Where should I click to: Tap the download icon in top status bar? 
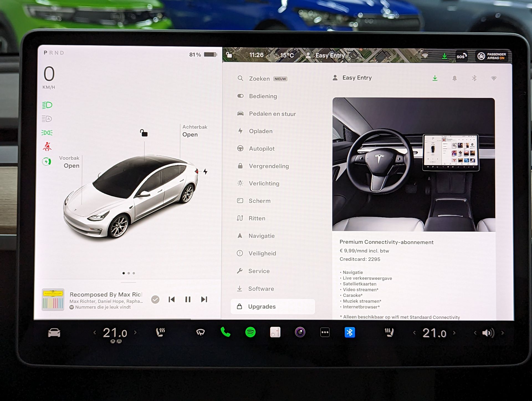444,56
